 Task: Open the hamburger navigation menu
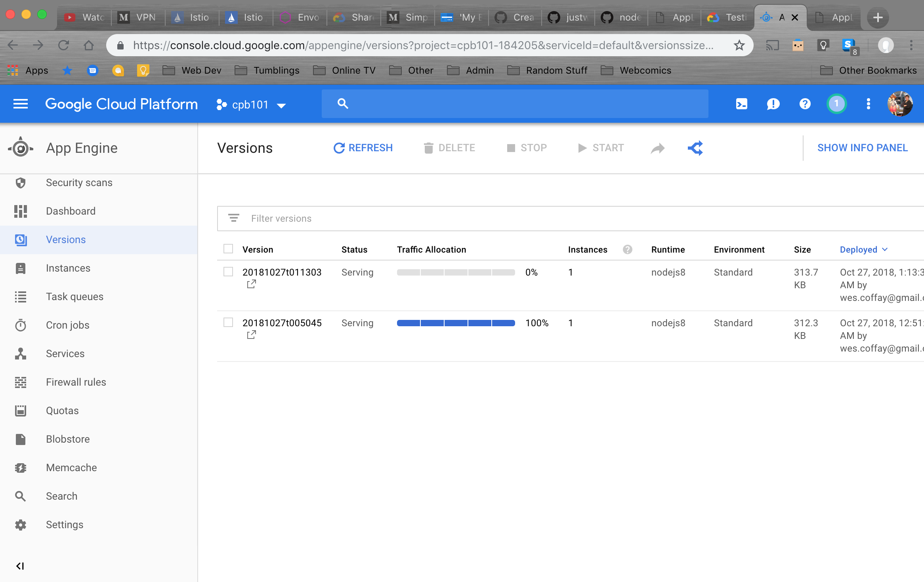pyautogui.click(x=21, y=104)
